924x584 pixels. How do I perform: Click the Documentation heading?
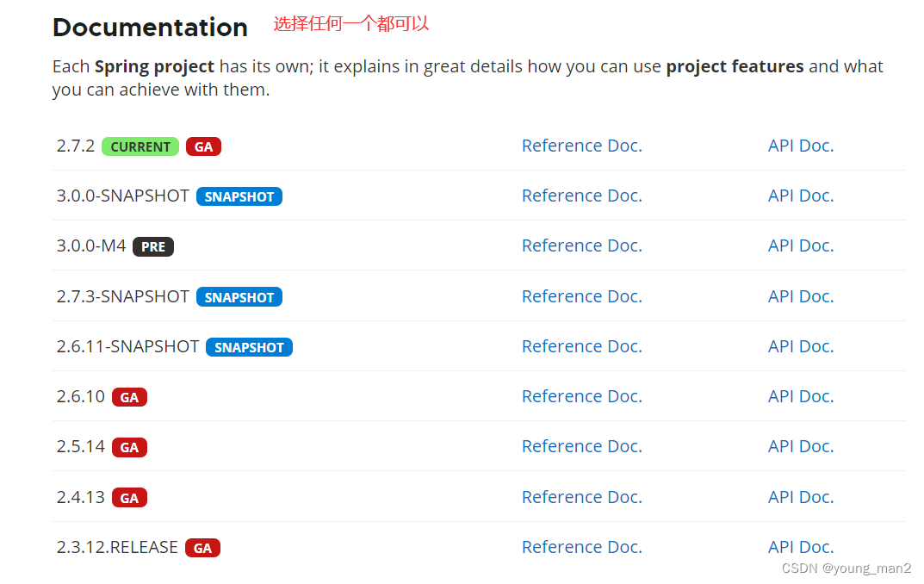150,28
